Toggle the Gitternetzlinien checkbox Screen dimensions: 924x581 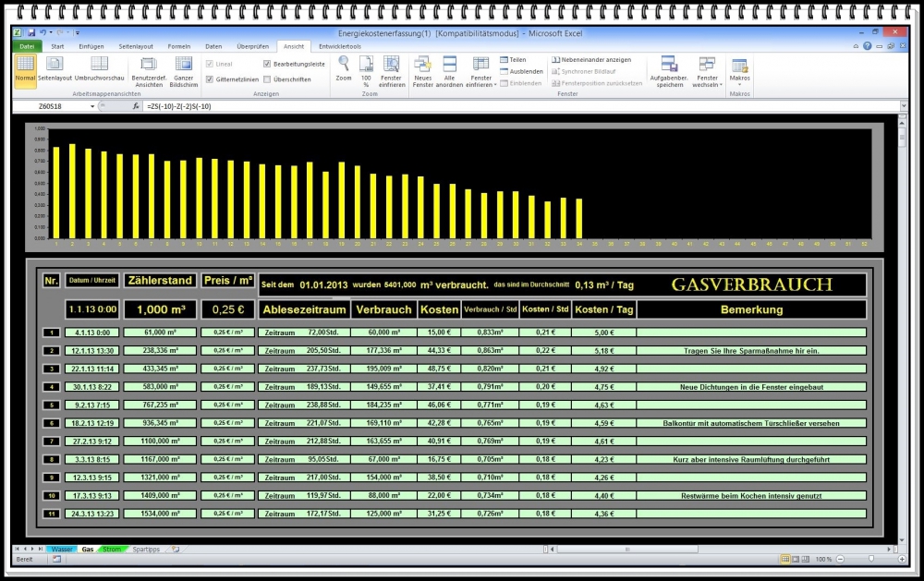[210, 79]
